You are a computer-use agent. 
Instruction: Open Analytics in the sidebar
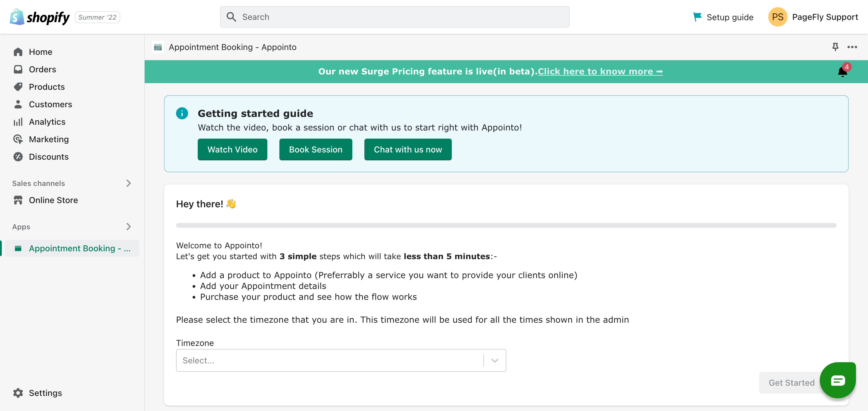[72, 122]
